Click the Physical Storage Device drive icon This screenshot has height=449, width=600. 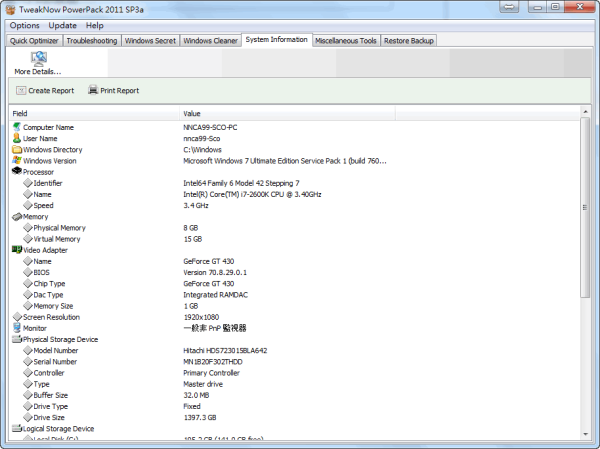pos(17,339)
